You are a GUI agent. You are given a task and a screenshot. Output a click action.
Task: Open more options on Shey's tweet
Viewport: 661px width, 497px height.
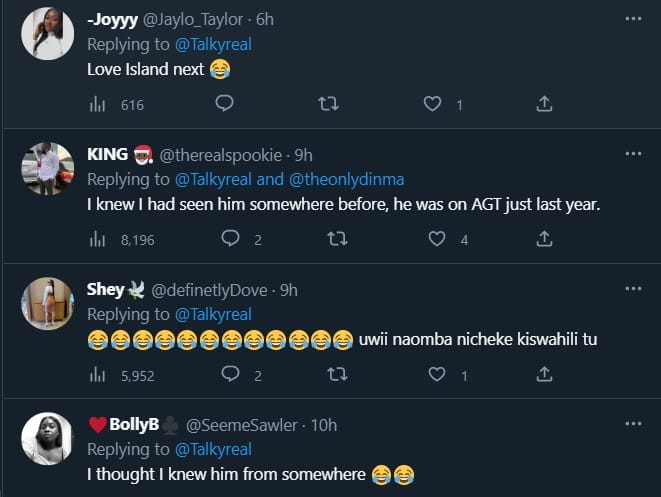(x=633, y=289)
